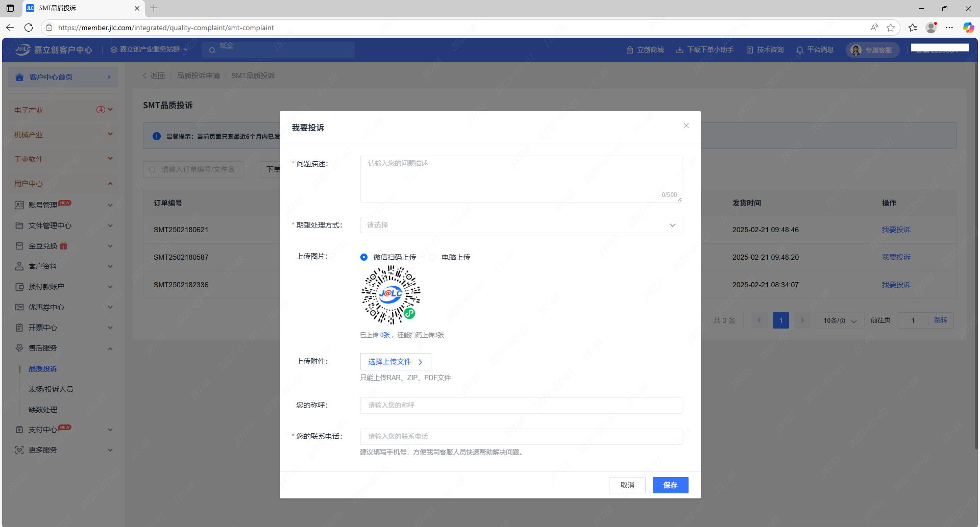
Task: Open the 10条/页 page size dropdown
Action: [x=840, y=320]
